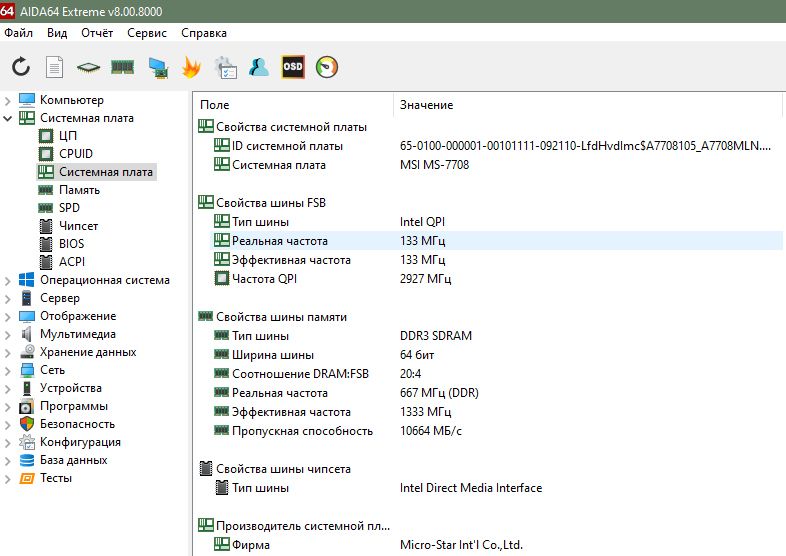
Task: Click the 1333 МГц value
Action: (426, 412)
